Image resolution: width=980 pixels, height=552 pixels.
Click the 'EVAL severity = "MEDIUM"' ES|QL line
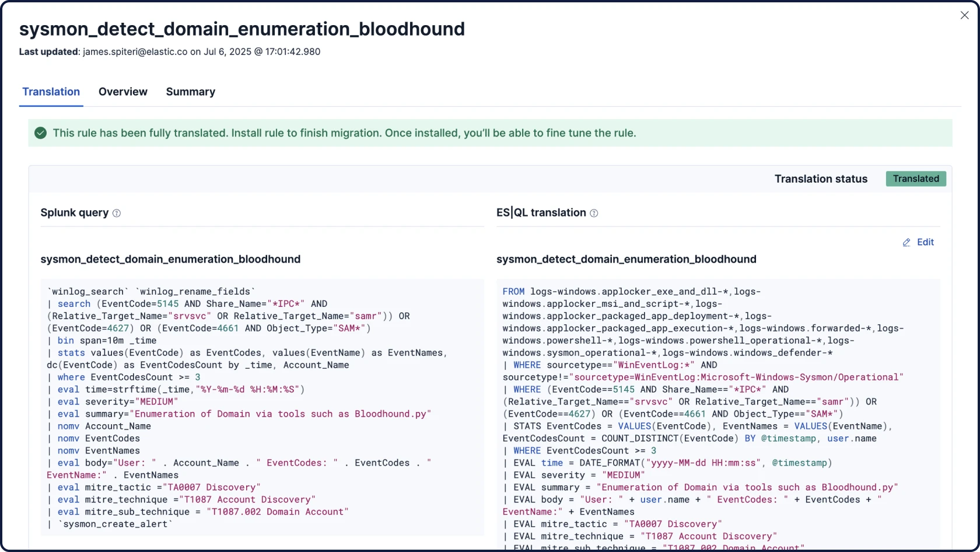574,476
